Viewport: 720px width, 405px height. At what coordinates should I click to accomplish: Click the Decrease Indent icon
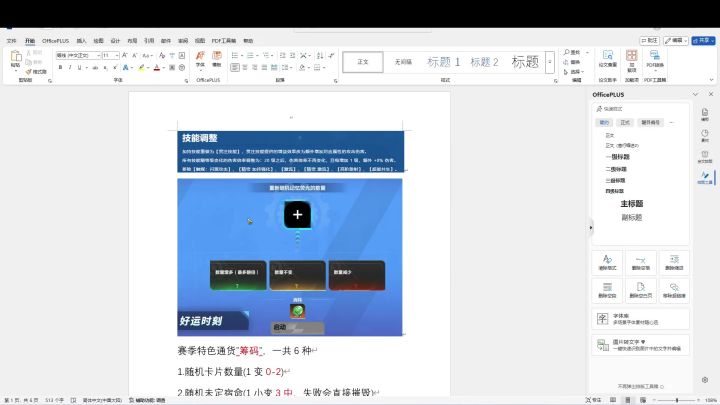(282, 55)
